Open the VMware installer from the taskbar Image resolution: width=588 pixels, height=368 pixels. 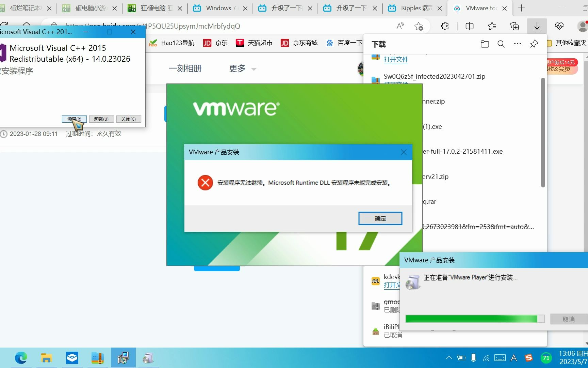(123, 358)
